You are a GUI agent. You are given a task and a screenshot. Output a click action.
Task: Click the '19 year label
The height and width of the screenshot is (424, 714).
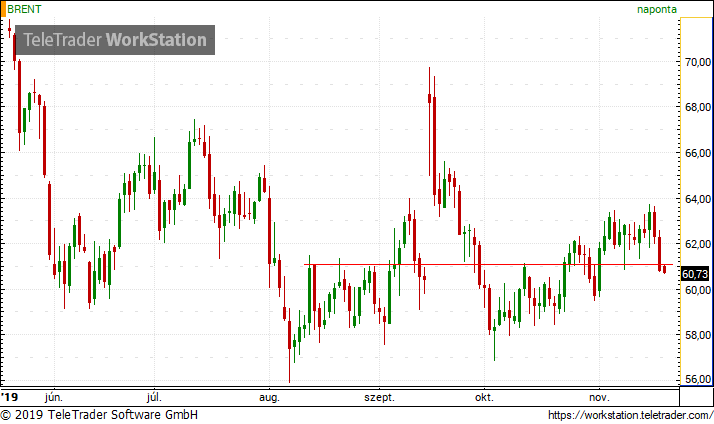[x=10, y=397]
